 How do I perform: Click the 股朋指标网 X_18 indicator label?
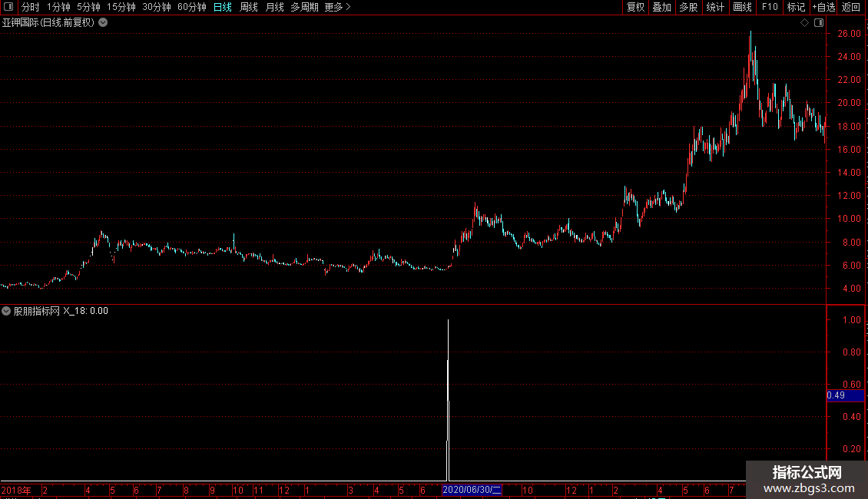pos(61,311)
